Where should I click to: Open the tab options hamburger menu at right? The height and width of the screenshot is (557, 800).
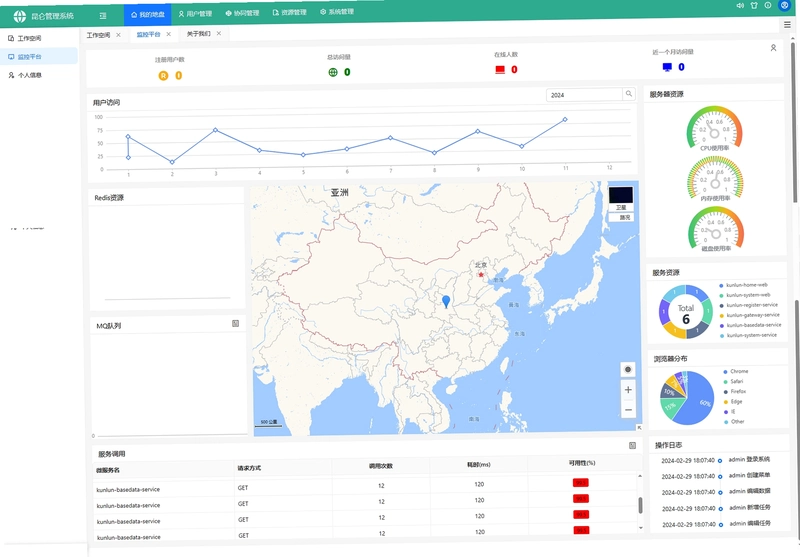tap(787, 24)
